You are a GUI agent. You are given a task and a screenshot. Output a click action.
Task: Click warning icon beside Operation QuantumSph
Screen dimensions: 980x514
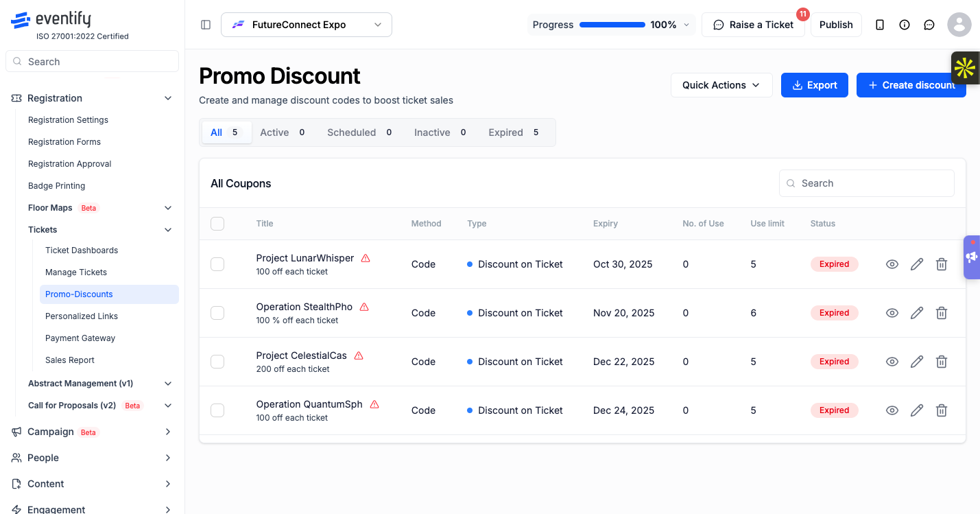tap(374, 404)
